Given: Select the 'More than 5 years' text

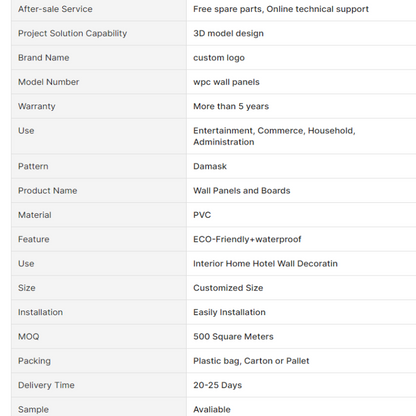Looking at the screenshot, I should tap(231, 107).
